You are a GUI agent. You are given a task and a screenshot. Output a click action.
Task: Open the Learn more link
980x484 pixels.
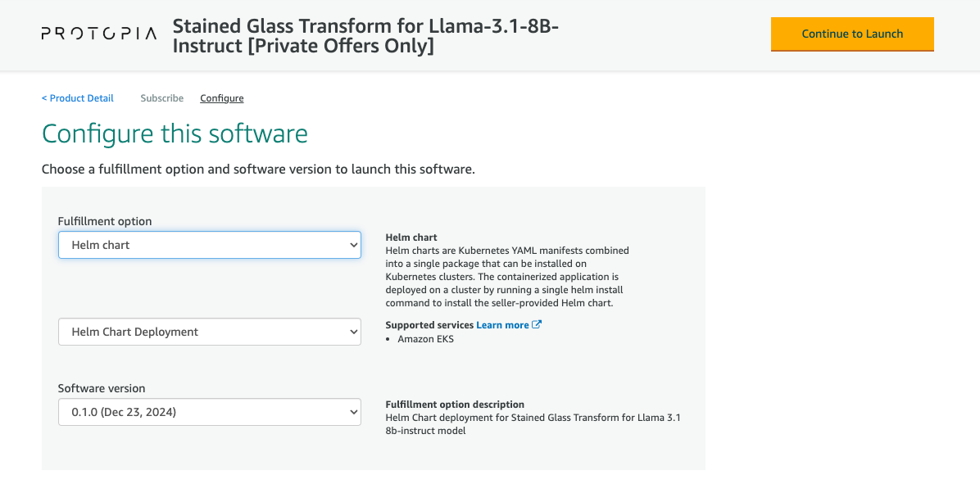pos(501,324)
